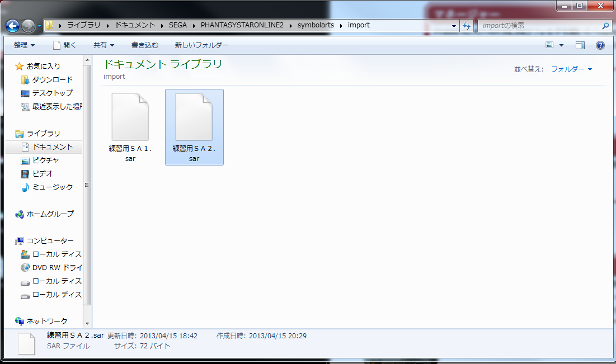Click the network icon beside ネットワーク

point(19,321)
